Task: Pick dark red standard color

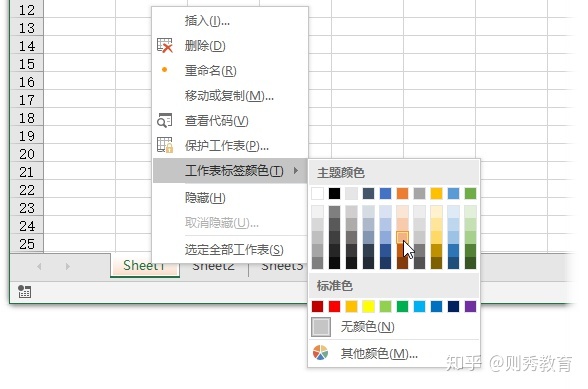Action: [x=318, y=306]
